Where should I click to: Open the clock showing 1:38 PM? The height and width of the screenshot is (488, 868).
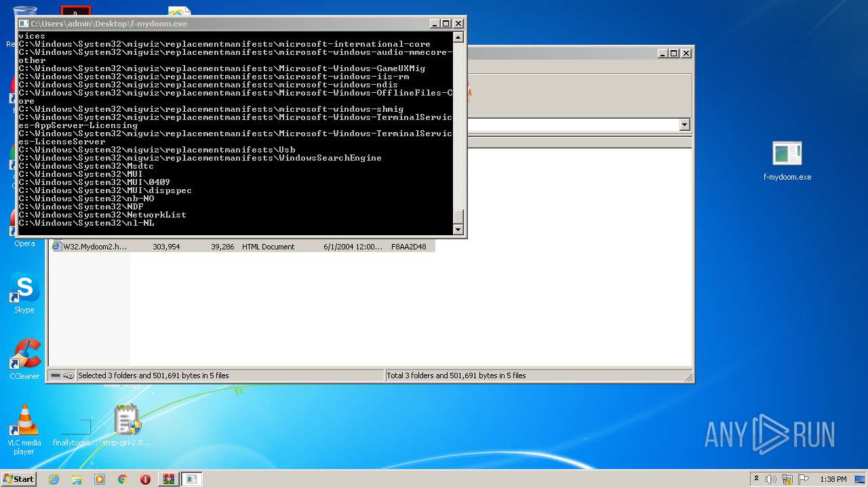click(x=833, y=479)
